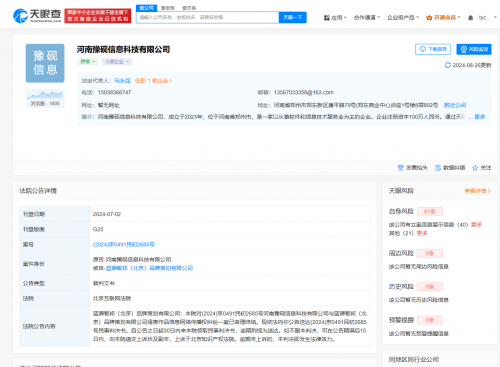
Task: Open the Tianyancha home logo
Action: click(37, 15)
